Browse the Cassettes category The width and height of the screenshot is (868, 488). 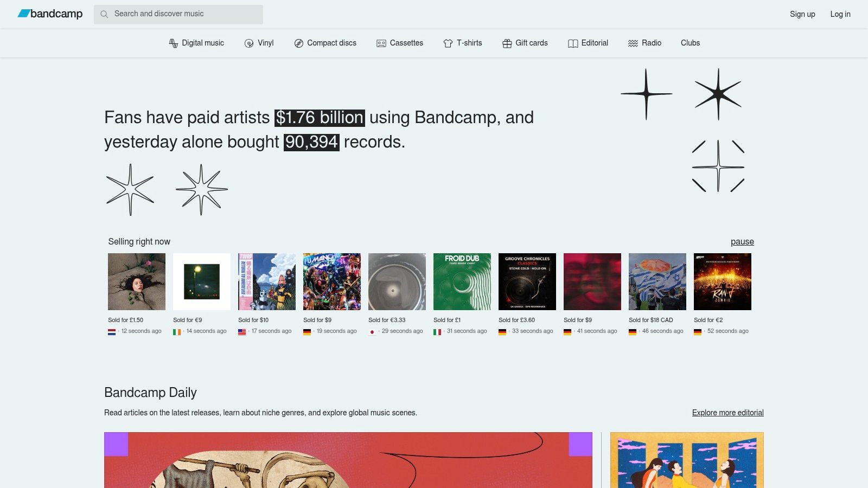400,43
